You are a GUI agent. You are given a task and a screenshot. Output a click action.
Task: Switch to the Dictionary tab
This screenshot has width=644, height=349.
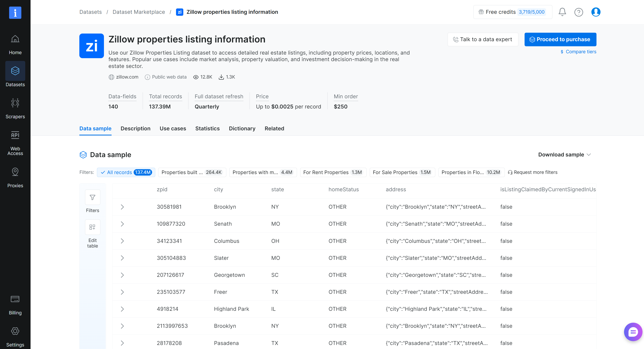coord(242,129)
